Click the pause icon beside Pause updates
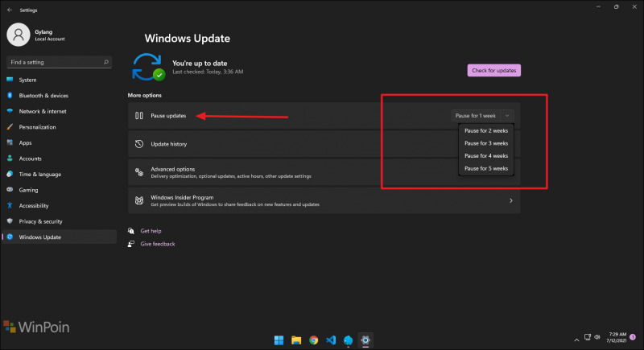The width and height of the screenshot is (644, 350). [x=139, y=116]
